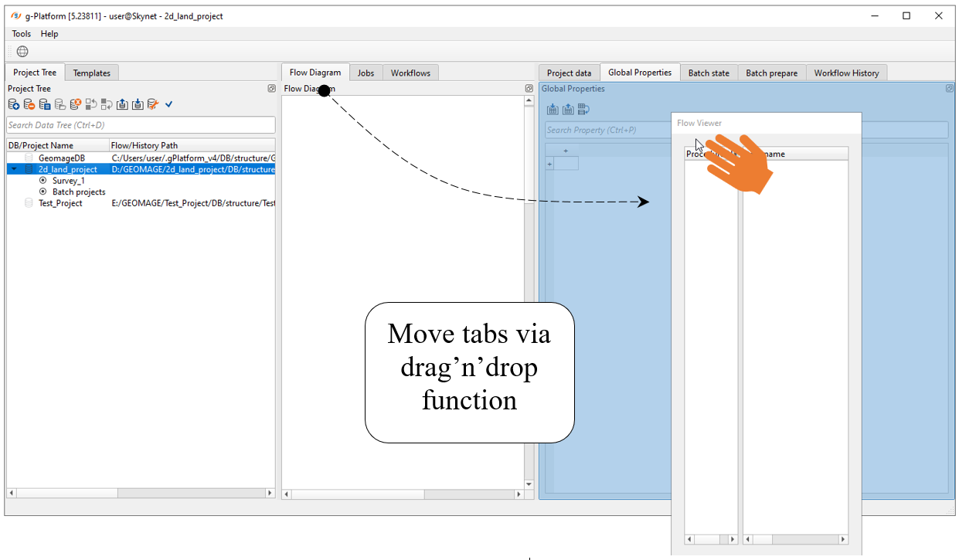Click the database icon with blue square
This screenshot has height=560, width=959.
click(x=45, y=104)
